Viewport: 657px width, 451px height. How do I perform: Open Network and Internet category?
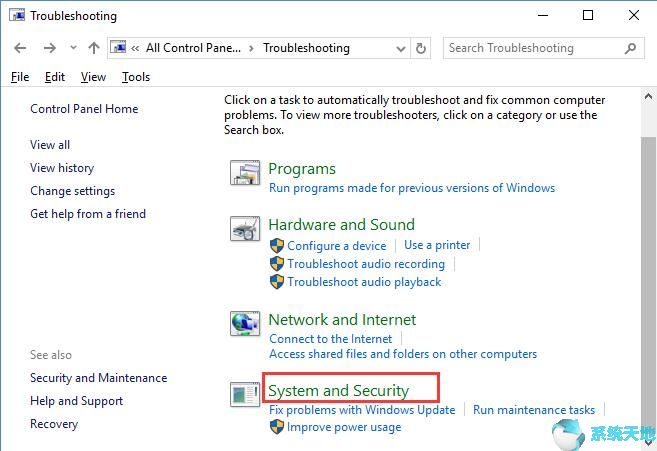pyautogui.click(x=342, y=319)
